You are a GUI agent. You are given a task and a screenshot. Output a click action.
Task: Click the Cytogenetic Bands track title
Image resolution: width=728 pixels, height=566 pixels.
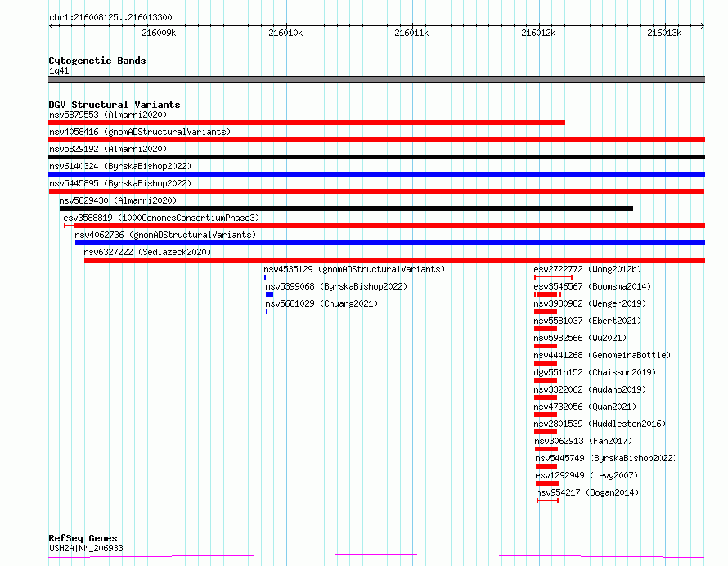97,61
